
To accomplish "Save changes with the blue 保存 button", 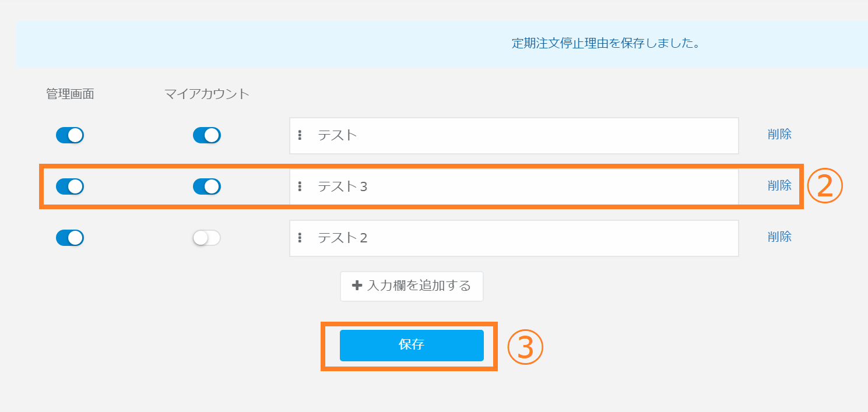I will coord(412,345).
